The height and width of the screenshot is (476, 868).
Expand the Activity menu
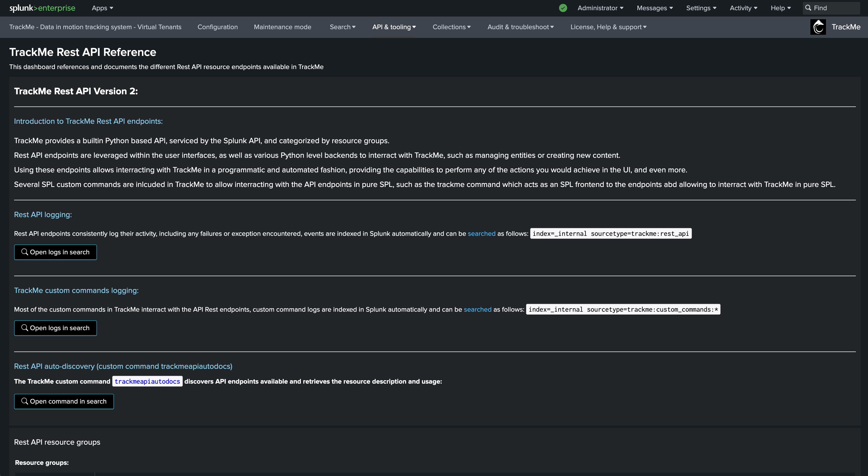coord(743,8)
